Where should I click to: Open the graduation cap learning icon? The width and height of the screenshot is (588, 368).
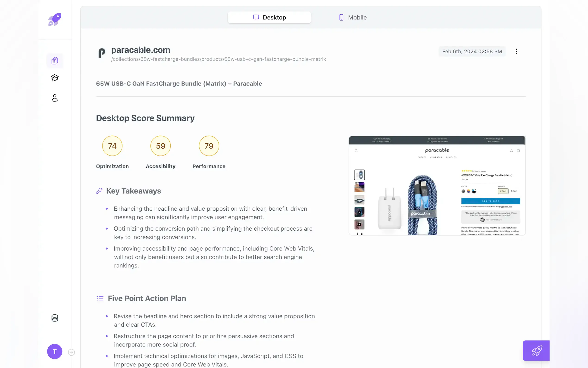(55, 78)
